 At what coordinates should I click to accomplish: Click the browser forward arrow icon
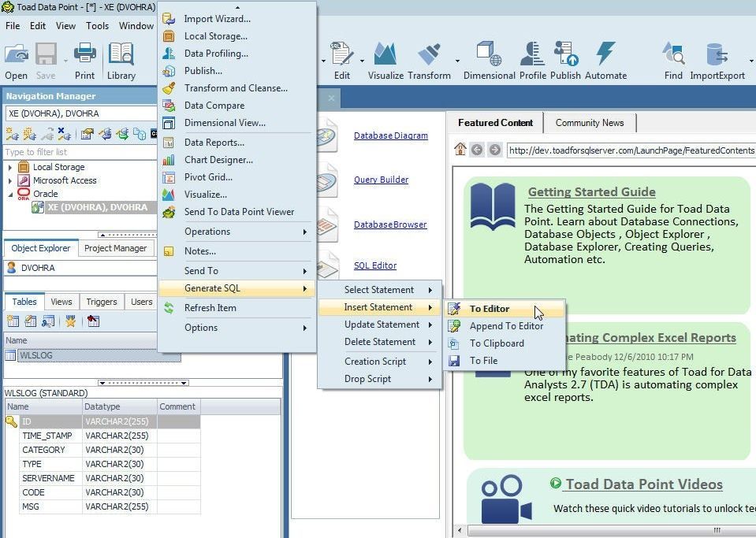(x=494, y=150)
